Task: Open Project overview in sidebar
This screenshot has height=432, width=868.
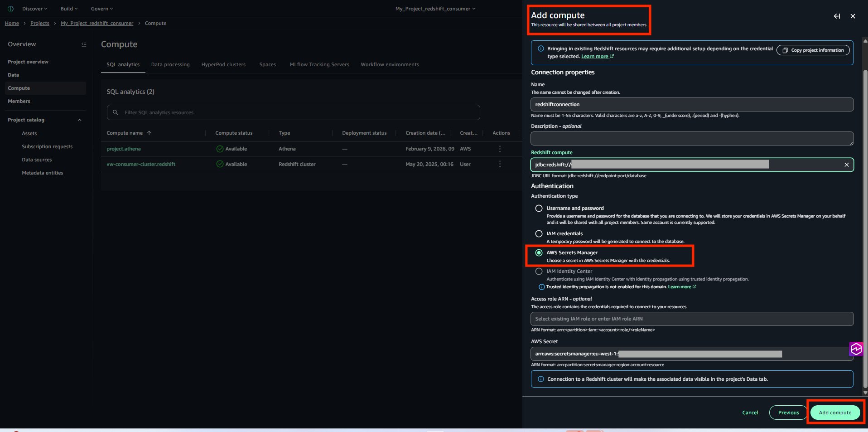Action: 28,62
